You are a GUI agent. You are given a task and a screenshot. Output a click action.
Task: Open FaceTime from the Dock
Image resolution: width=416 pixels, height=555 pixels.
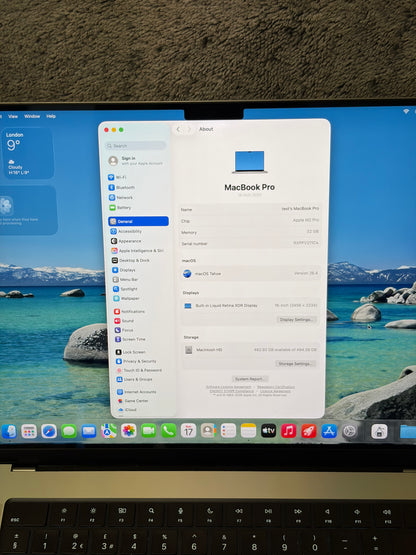click(x=149, y=431)
